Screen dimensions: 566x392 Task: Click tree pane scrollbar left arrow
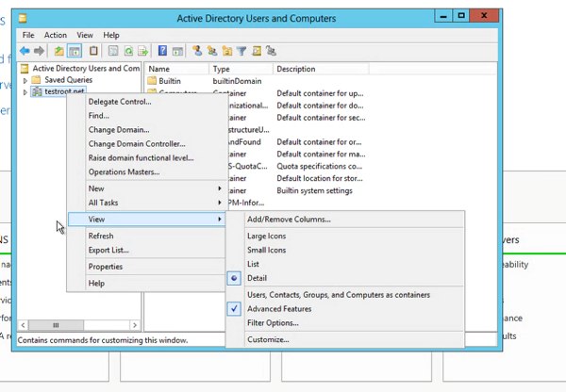[23, 325]
